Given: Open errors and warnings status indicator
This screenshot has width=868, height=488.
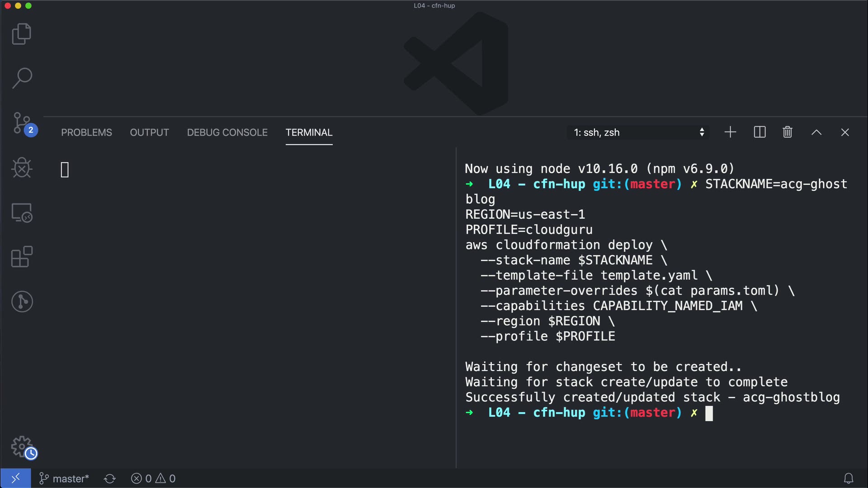Looking at the screenshot, I should click(x=153, y=479).
